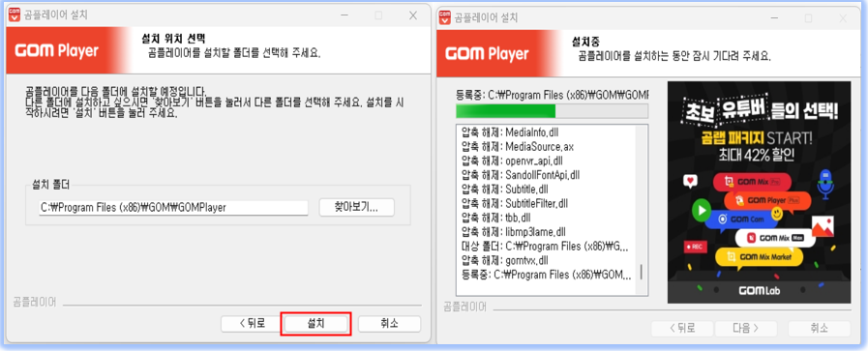Screen dimensions: 868x351
Task: Click GOM Player logo in left installer
Action: (56, 51)
